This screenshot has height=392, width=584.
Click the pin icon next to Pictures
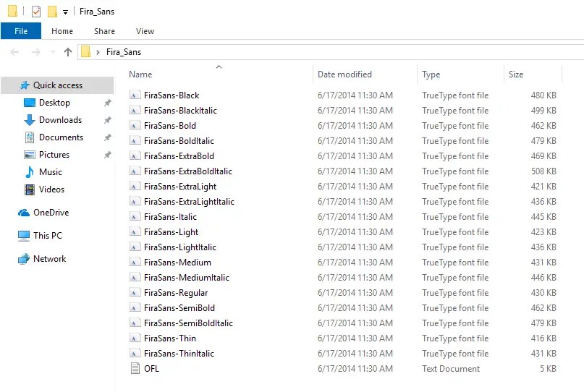click(108, 155)
